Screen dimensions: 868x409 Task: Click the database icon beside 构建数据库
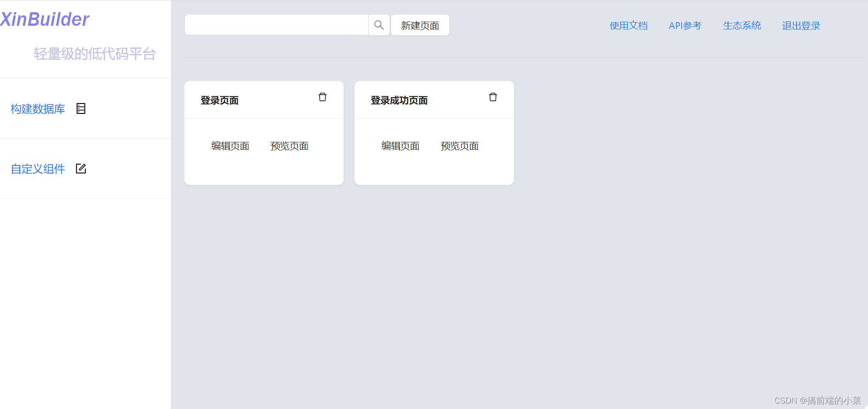81,108
